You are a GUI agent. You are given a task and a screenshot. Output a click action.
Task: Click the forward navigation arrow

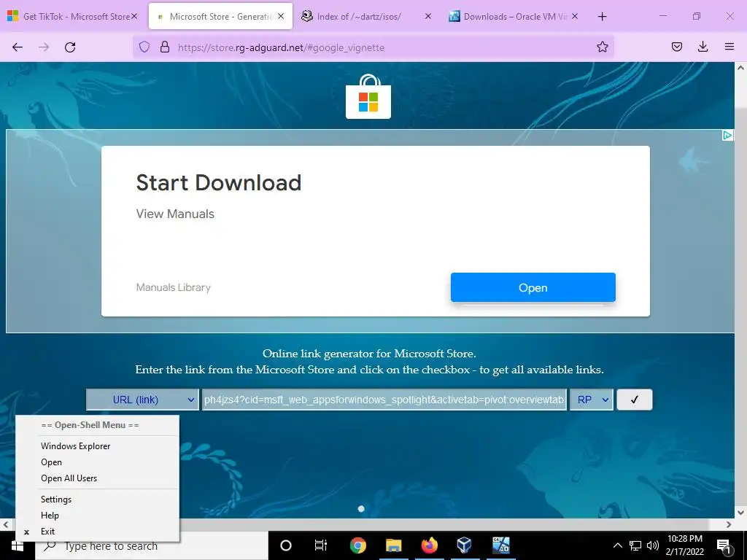[44, 47]
